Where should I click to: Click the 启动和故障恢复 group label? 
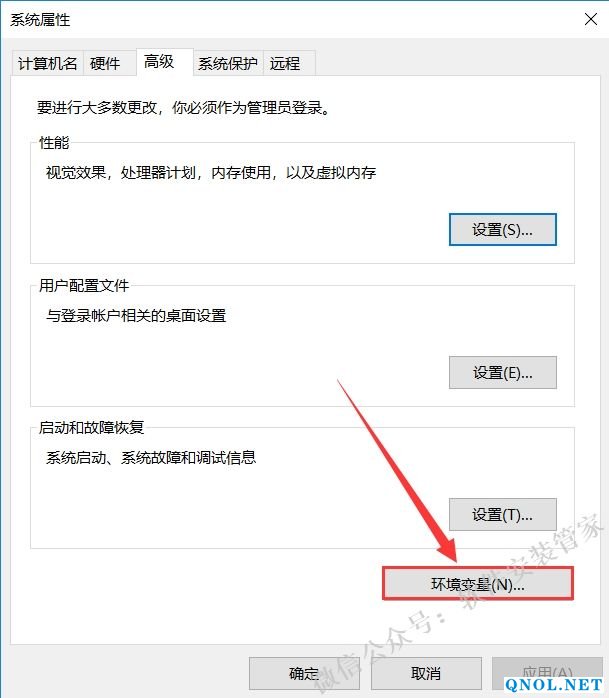(91, 427)
